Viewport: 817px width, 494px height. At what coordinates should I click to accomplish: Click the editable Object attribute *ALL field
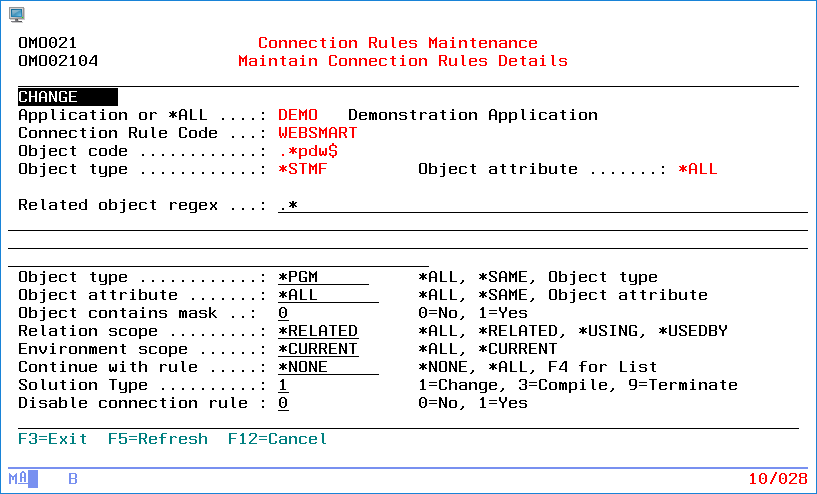coord(327,295)
